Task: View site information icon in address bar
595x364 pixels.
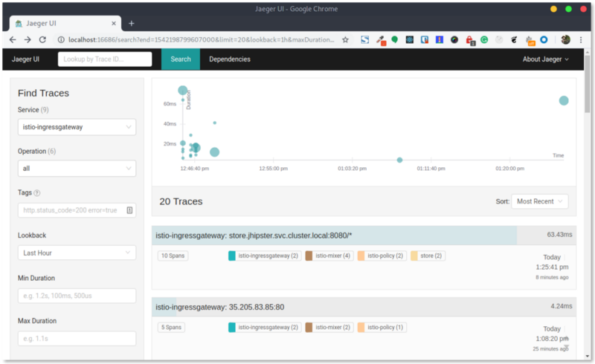Action: [x=61, y=39]
